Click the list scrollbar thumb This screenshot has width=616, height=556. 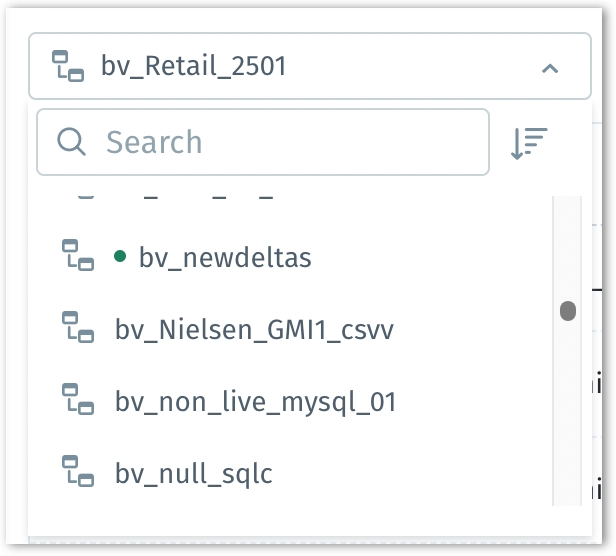567,311
